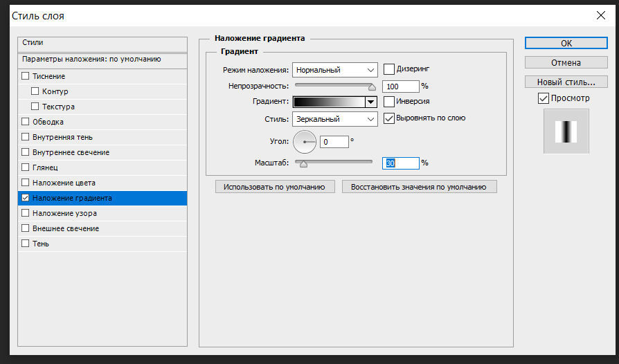This screenshot has height=364, width=619.
Task: Select the Внешнее свечение row label
Action: coord(66,228)
